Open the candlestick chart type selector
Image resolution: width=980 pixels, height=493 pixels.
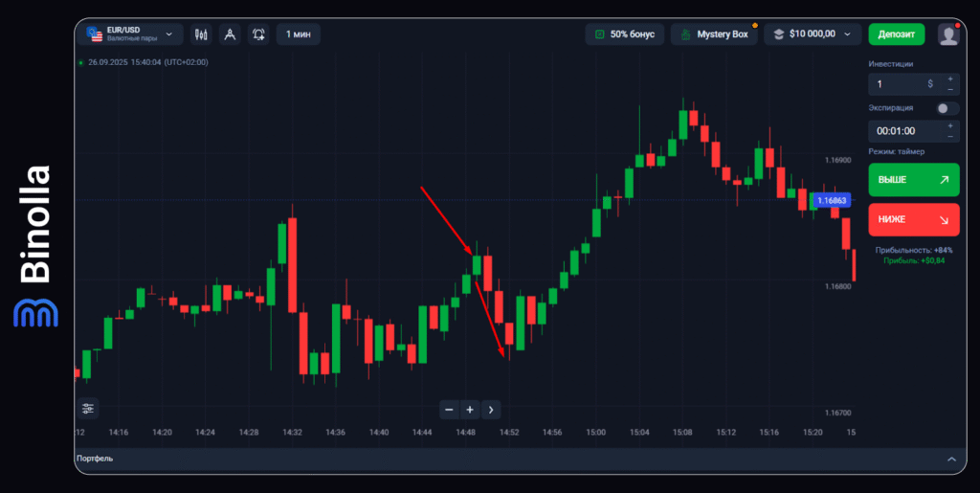[x=201, y=34]
